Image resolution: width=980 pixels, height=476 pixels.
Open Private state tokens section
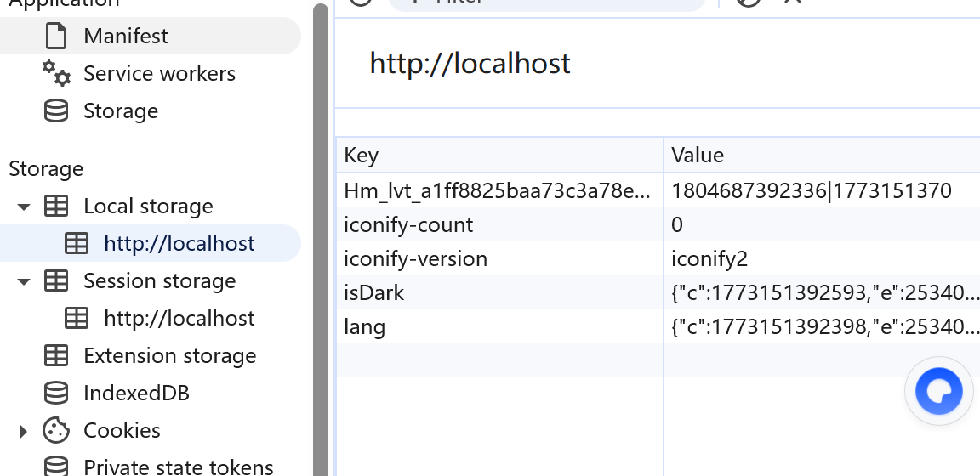178,467
